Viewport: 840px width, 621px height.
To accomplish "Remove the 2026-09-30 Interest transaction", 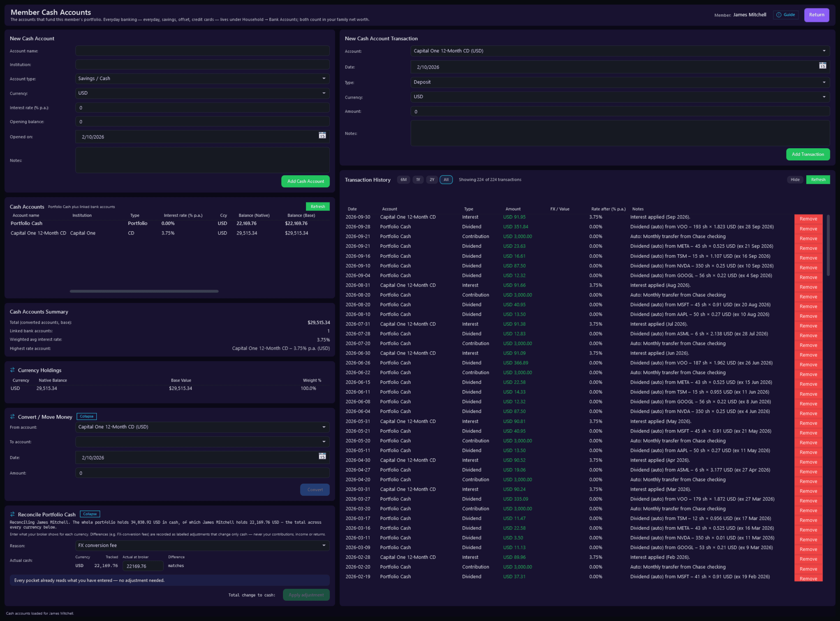I will (808, 219).
